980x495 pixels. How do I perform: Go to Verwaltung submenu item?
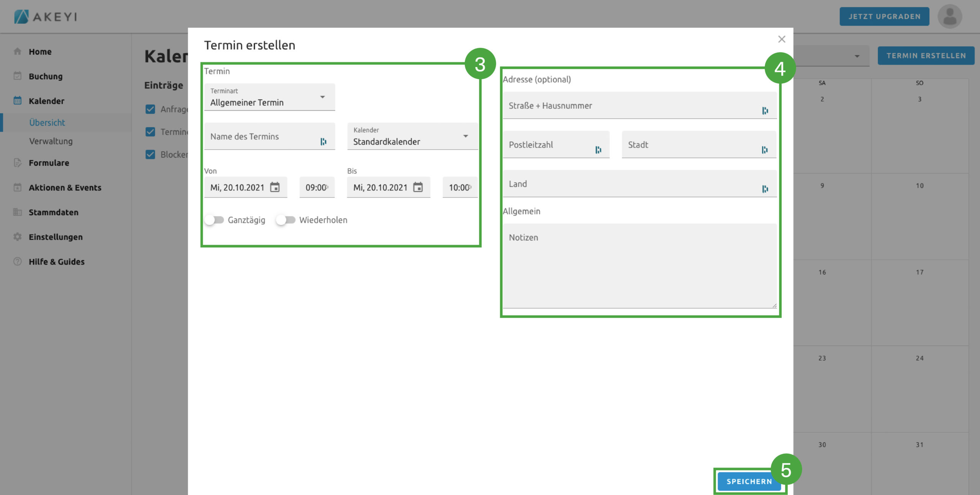(51, 141)
